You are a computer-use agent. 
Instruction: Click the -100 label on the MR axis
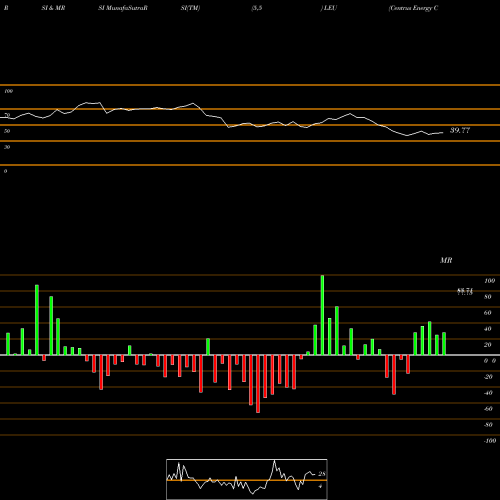click(490, 441)
